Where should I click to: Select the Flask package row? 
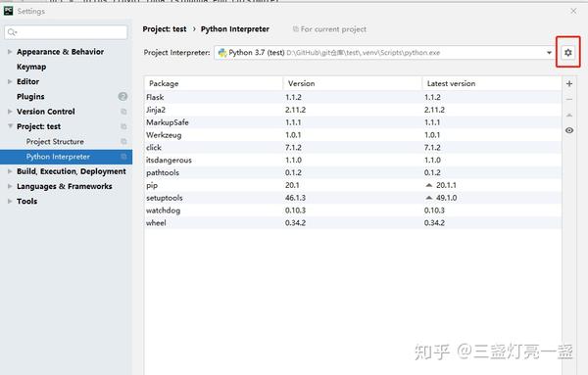pos(353,97)
